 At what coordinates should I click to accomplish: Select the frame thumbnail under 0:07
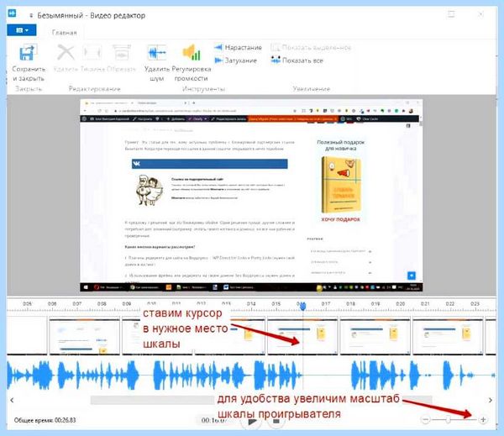pos(85,336)
